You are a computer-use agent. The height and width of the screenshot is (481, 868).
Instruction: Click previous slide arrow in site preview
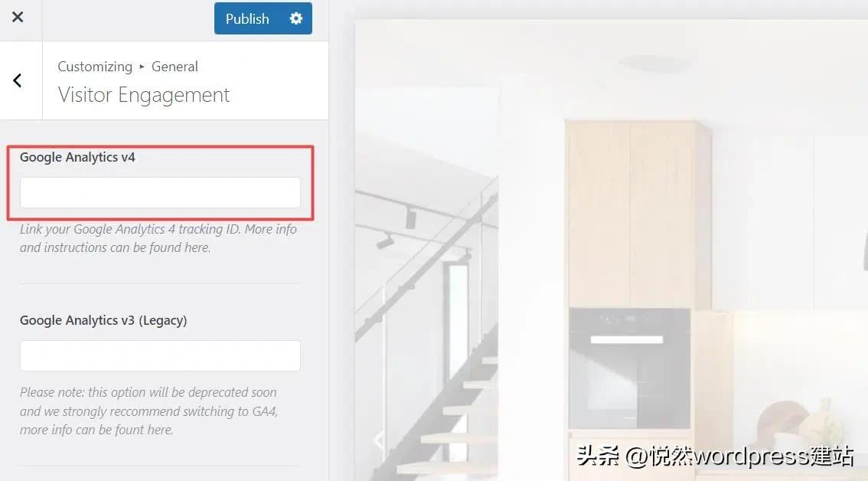point(379,440)
